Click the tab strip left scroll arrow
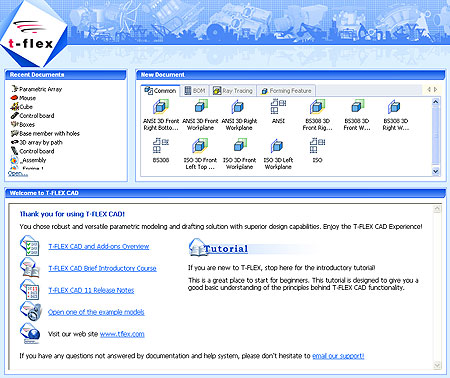The height and width of the screenshot is (378, 450). 429,89
